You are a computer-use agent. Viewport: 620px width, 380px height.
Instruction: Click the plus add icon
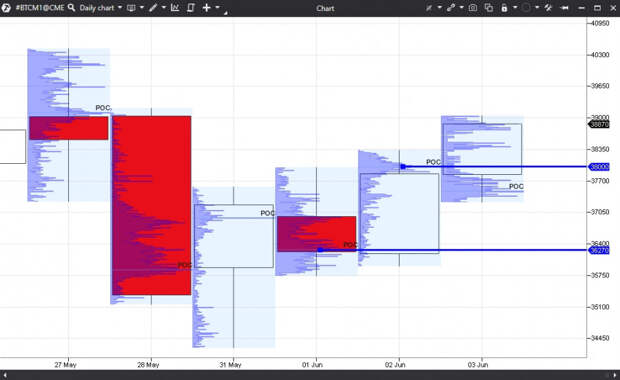[x=206, y=8]
